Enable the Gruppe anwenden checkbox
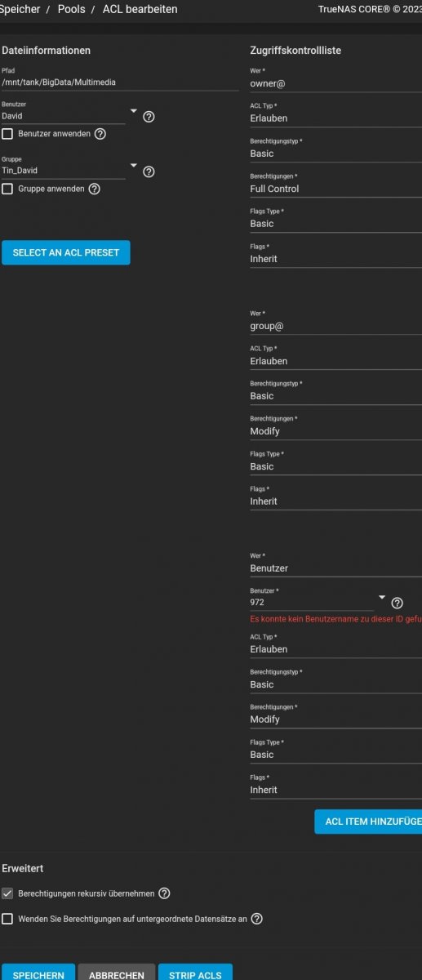The width and height of the screenshot is (422, 980). (x=7, y=189)
